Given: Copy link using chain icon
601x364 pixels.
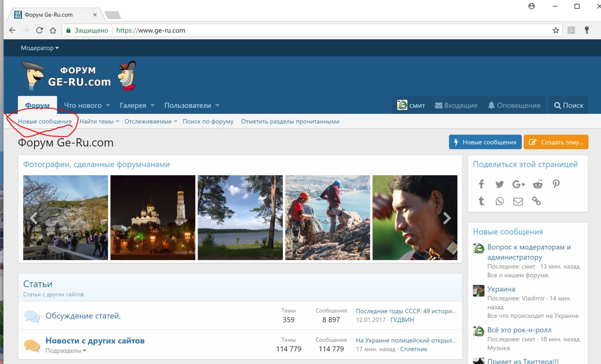Looking at the screenshot, I should point(536,201).
